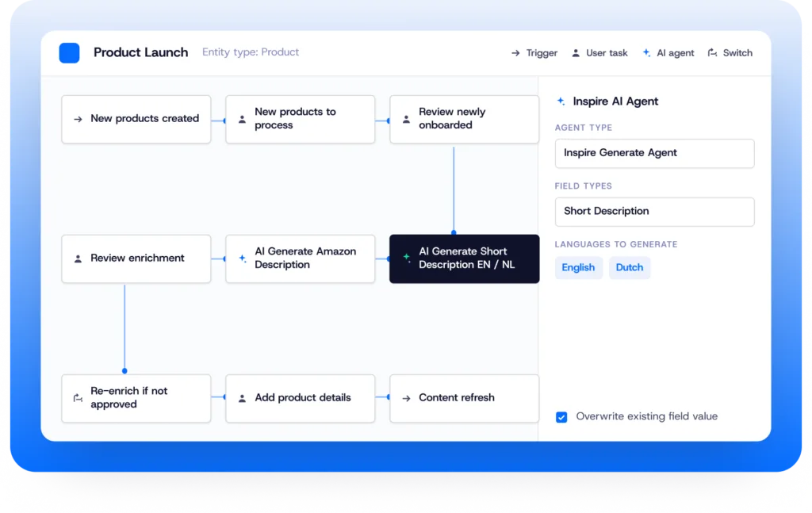The height and width of the screenshot is (513, 812).
Task: Select the Content refresh node
Action: [465, 399]
